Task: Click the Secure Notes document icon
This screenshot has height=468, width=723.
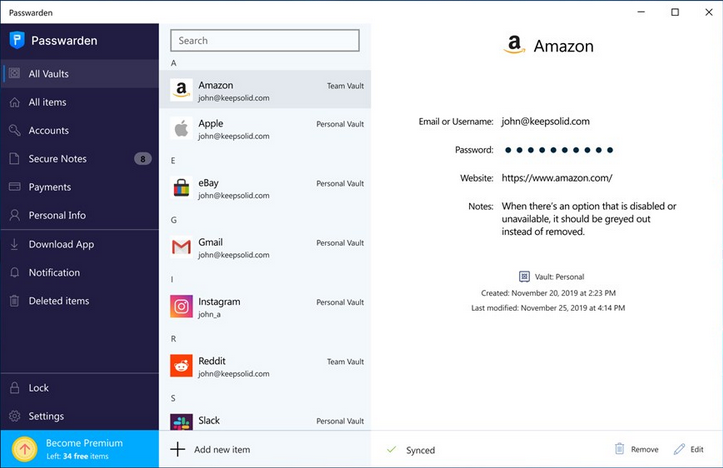Action: tap(15, 159)
